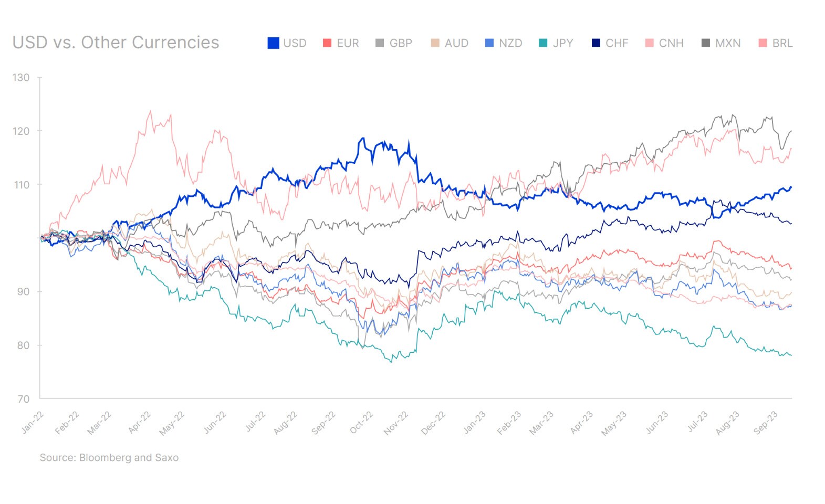The image size is (825, 504).
Task: Toggle the NZD legend label
Action: [510, 43]
